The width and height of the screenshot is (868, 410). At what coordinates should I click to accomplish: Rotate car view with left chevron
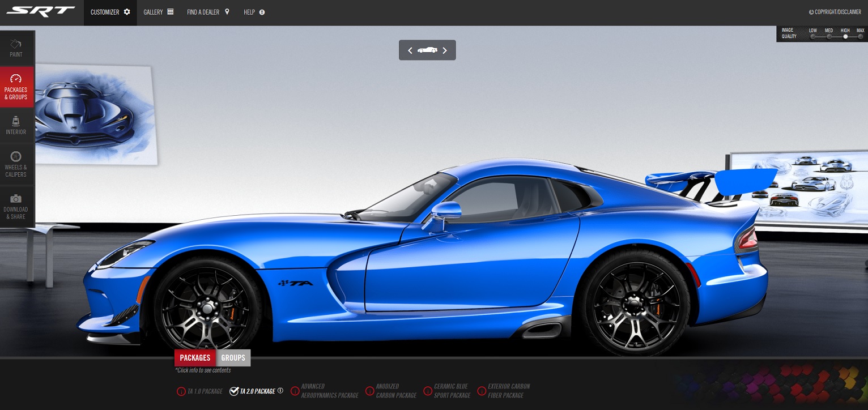click(x=410, y=50)
